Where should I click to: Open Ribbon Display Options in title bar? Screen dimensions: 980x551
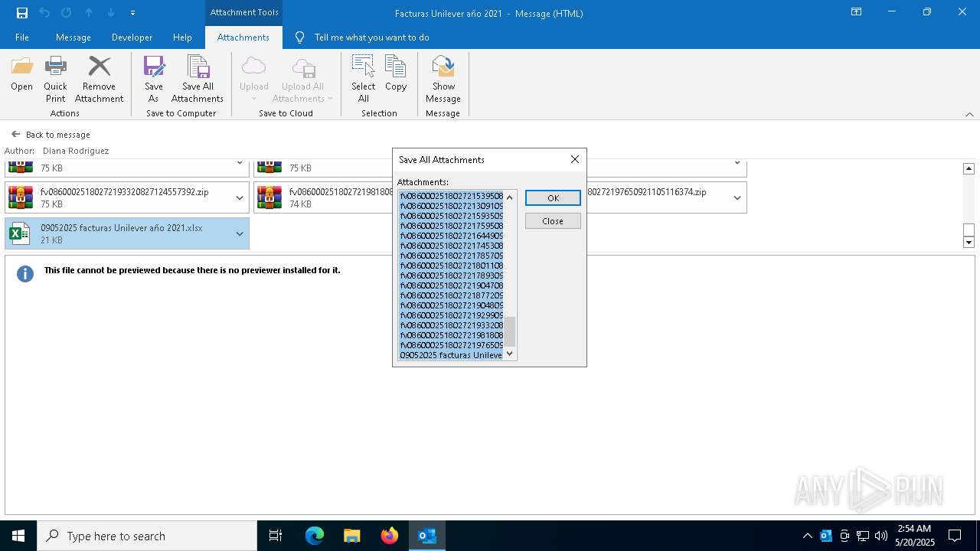(x=857, y=12)
